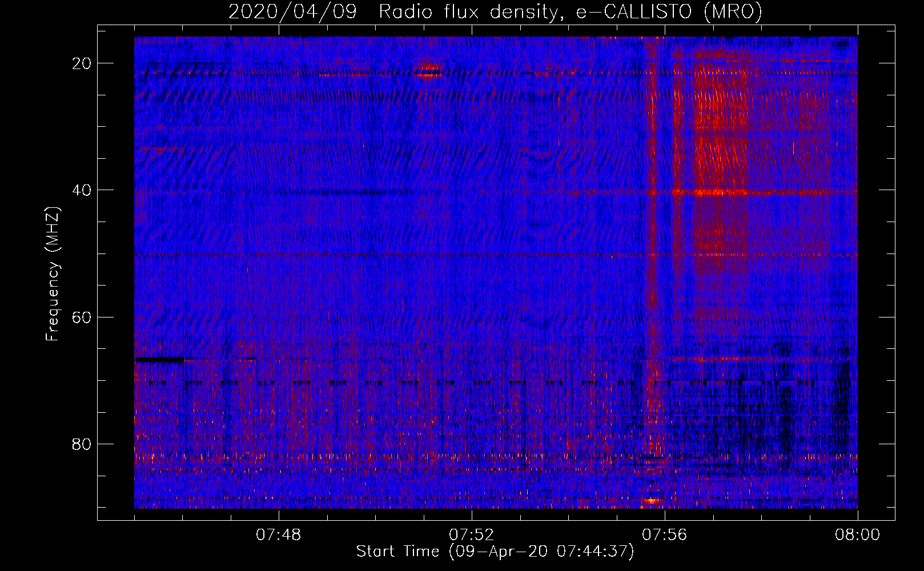The height and width of the screenshot is (571, 924).
Task: Click the time tick label 07:56
Action: 665,535
